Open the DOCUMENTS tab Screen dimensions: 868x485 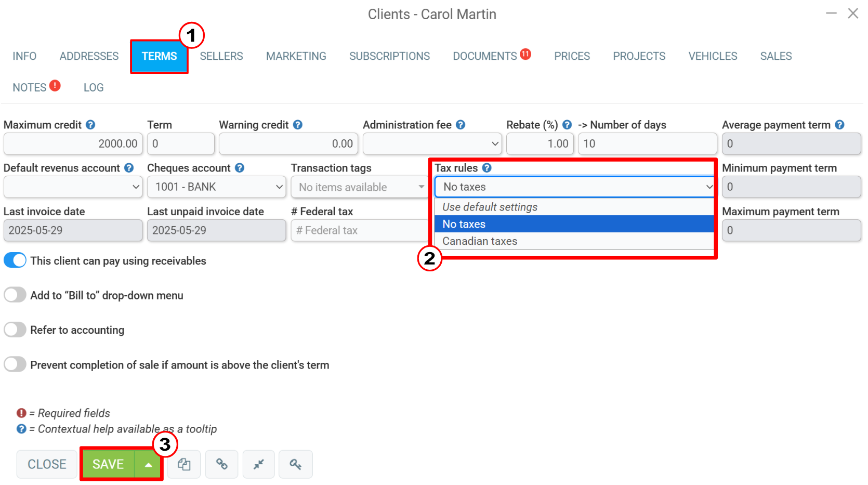pos(485,56)
